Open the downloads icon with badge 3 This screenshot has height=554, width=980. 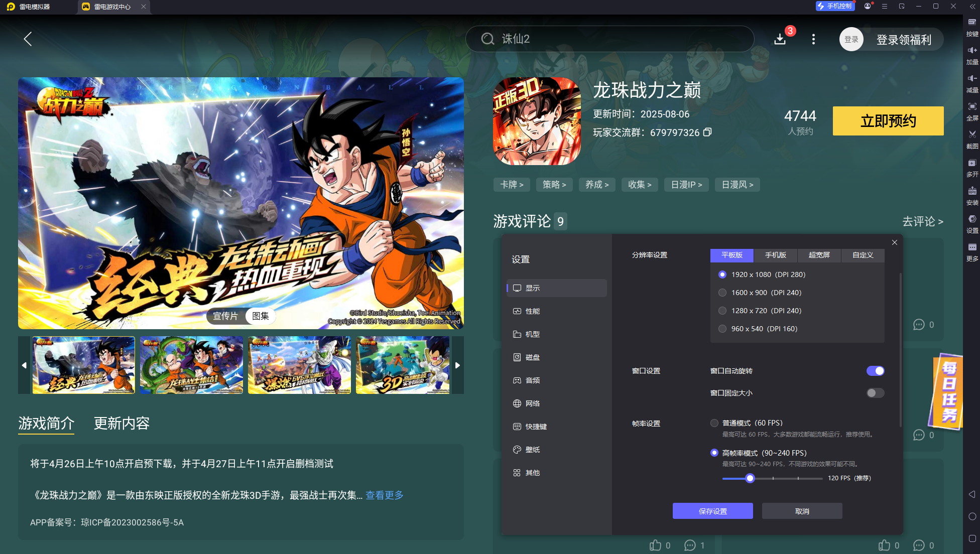780,39
